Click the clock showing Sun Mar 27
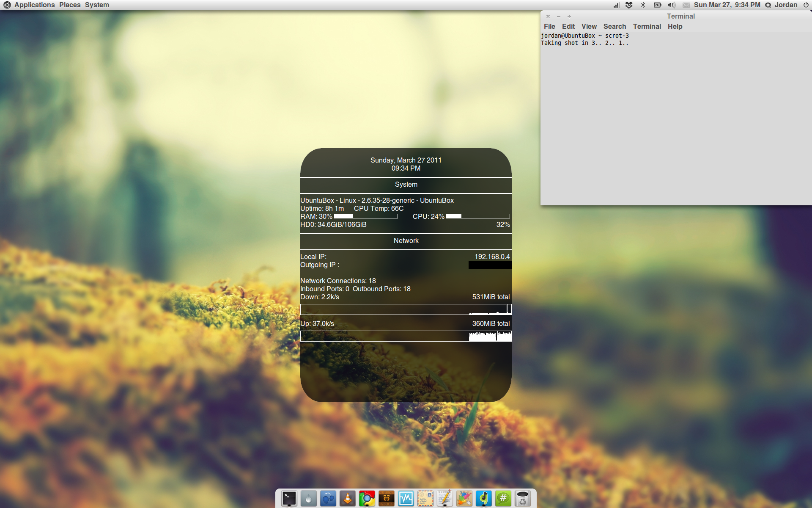Viewport: 812px width, 508px height. tap(727, 5)
